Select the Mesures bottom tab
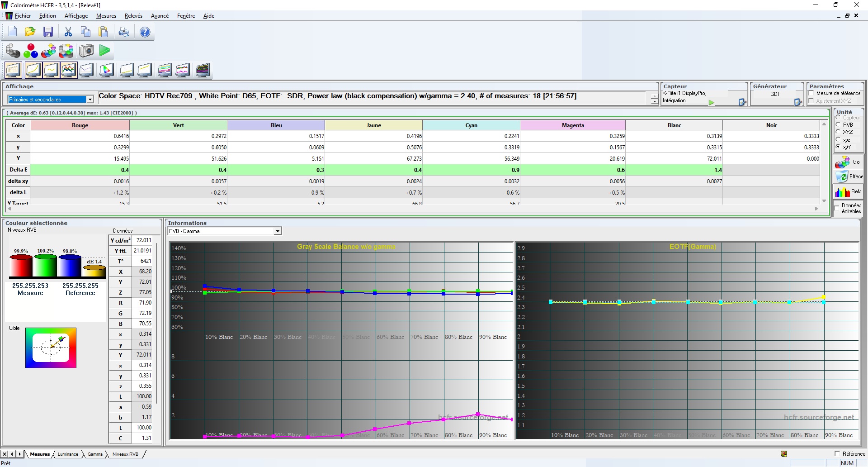 [40, 454]
